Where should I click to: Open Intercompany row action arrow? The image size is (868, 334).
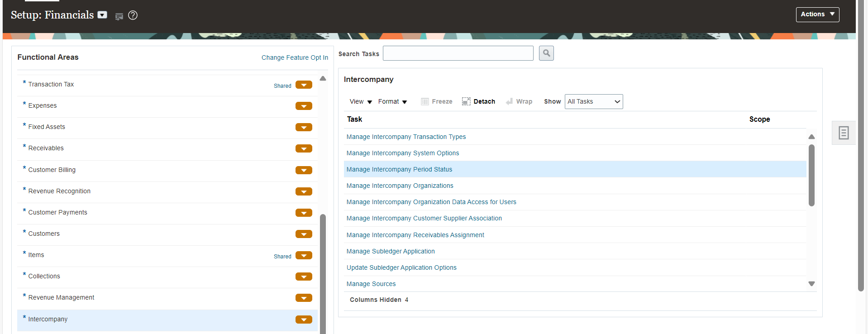click(x=304, y=320)
